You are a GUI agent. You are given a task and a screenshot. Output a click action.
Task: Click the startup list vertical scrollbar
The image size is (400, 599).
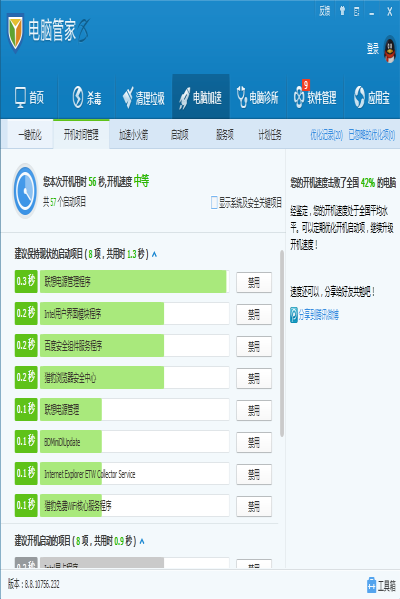click(x=282, y=343)
